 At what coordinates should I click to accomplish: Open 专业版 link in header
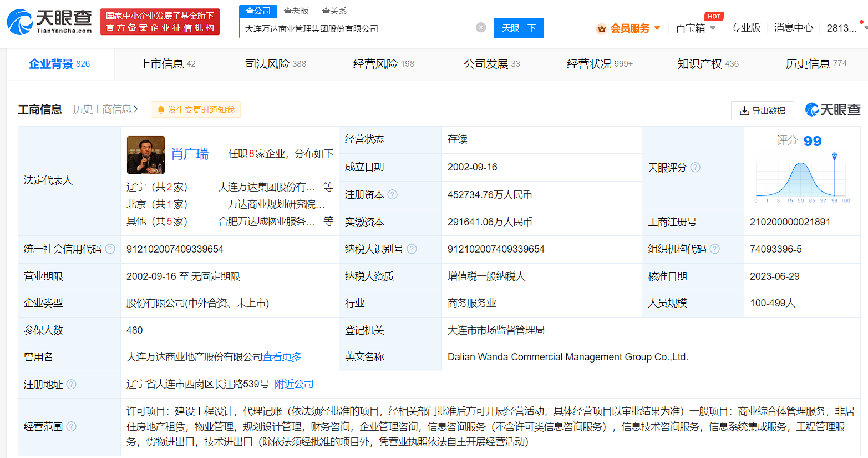coord(745,28)
